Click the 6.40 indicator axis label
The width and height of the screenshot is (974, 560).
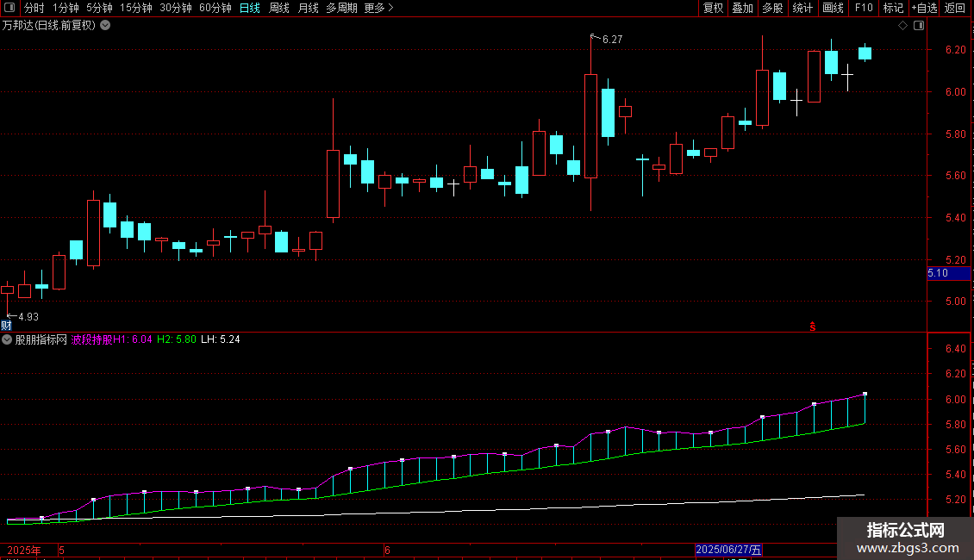(955, 349)
